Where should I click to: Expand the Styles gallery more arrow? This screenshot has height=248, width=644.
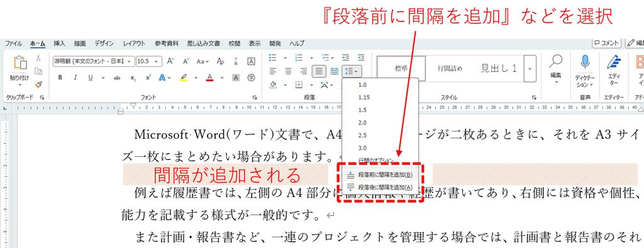point(530,69)
